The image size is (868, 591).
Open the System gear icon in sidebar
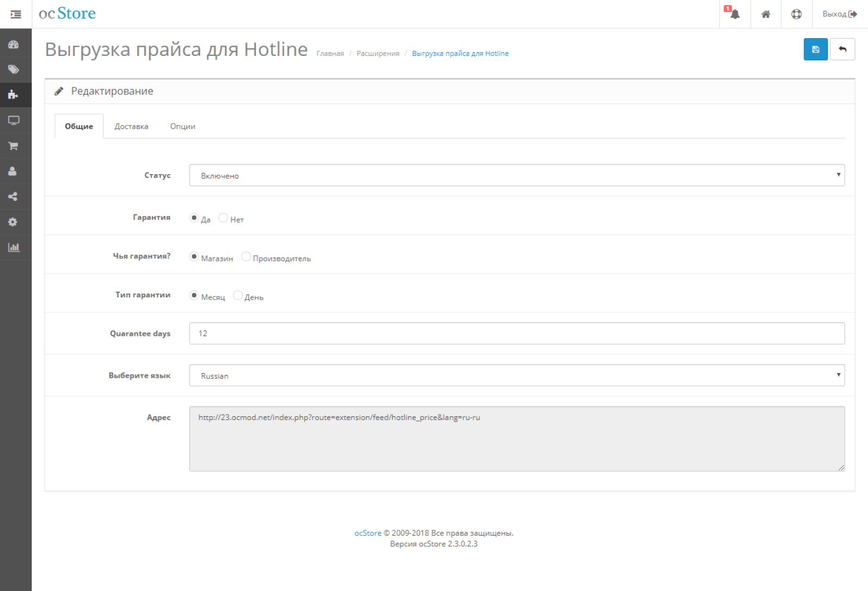click(14, 222)
